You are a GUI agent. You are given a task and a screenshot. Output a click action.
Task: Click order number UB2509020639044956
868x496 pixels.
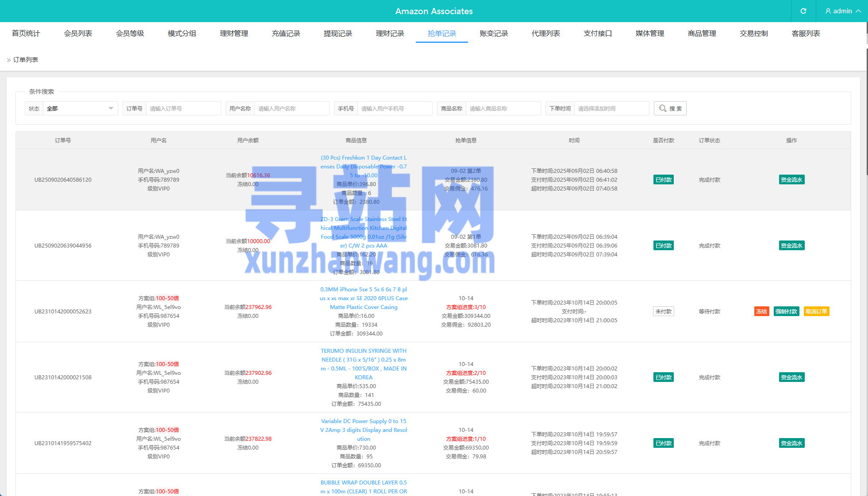(63, 245)
